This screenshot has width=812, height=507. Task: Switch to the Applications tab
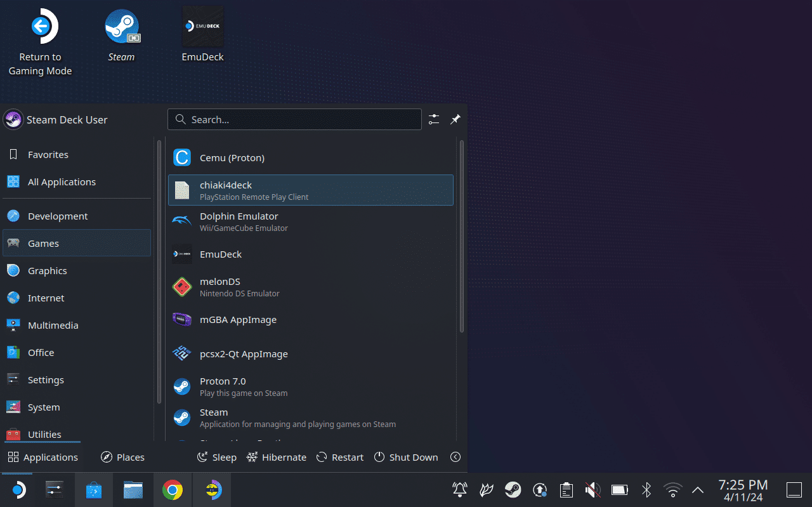[43, 458]
